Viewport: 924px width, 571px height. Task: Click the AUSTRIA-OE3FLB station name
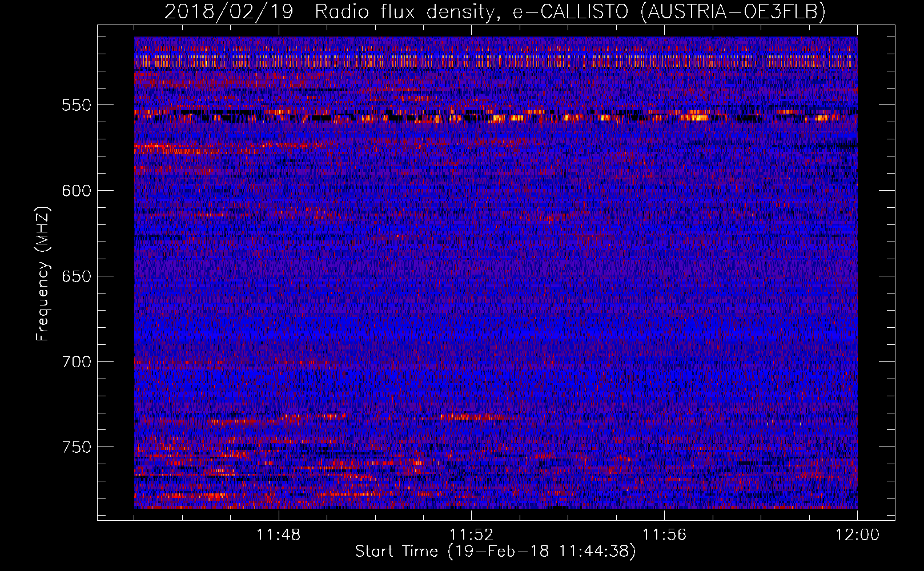[733, 11]
